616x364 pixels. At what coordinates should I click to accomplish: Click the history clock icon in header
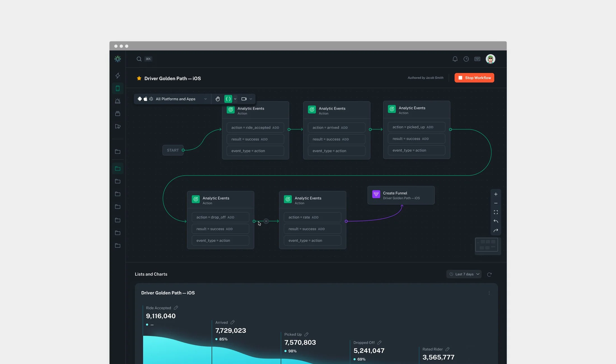pos(466,59)
